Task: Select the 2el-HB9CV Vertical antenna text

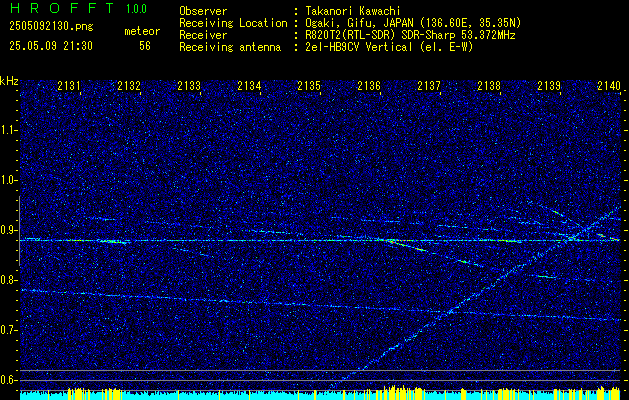Action: pos(389,47)
